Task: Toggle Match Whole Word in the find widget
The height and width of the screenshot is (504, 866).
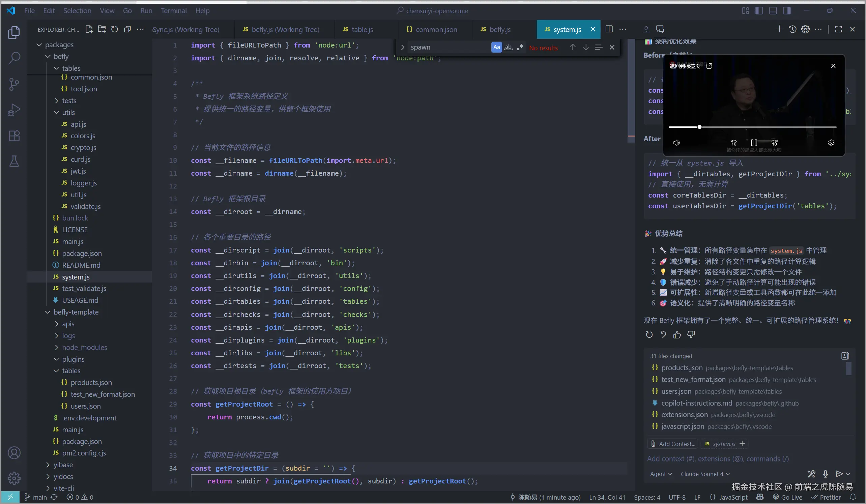Action: 508,47
